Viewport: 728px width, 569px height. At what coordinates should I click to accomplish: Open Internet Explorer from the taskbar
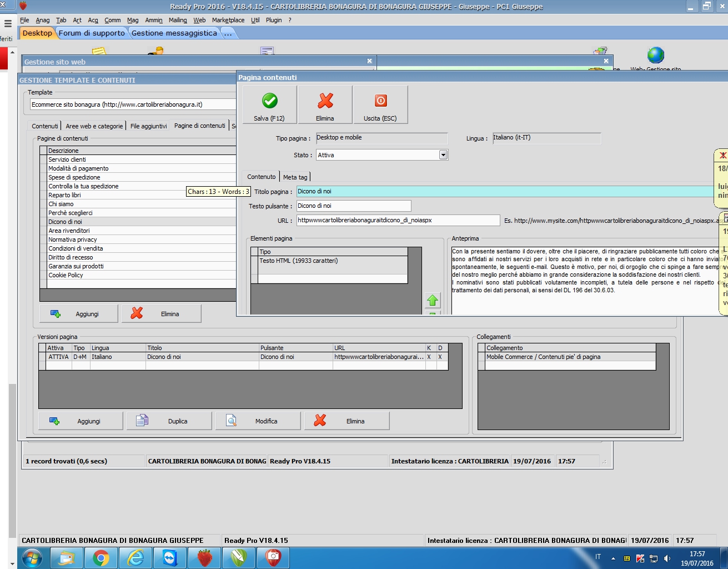135,558
